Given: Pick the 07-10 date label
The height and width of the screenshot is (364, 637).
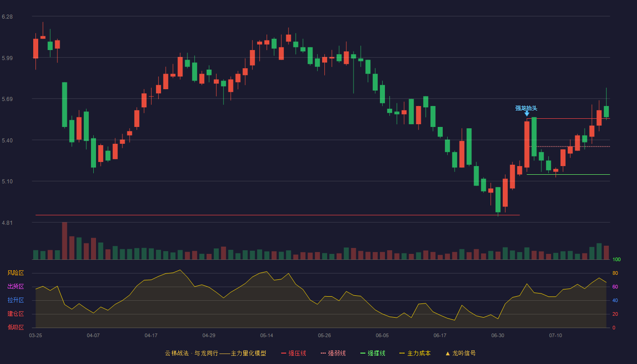Looking at the screenshot, I should pyautogui.click(x=556, y=335).
